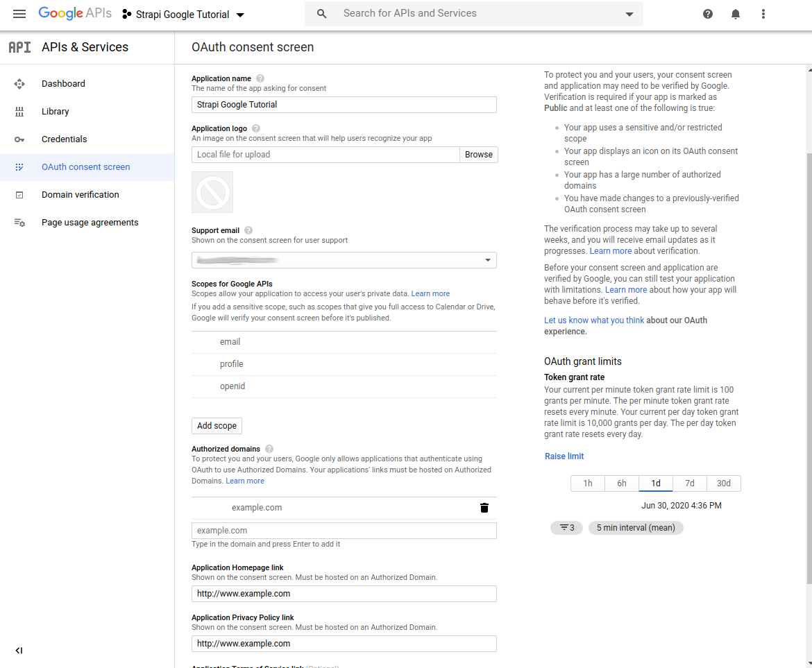This screenshot has width=812, height=668.
Task: Click the notifications bell icon
Action: point(736,14)
